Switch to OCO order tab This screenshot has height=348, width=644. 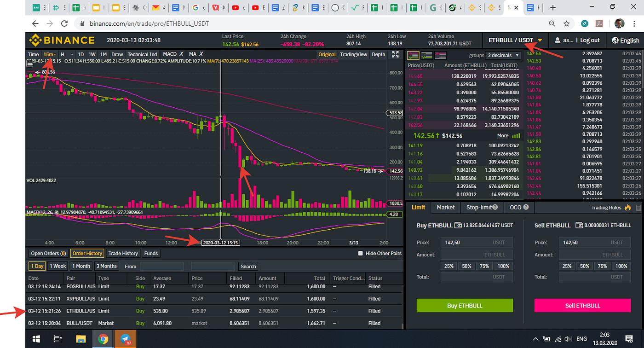point(519,208)
